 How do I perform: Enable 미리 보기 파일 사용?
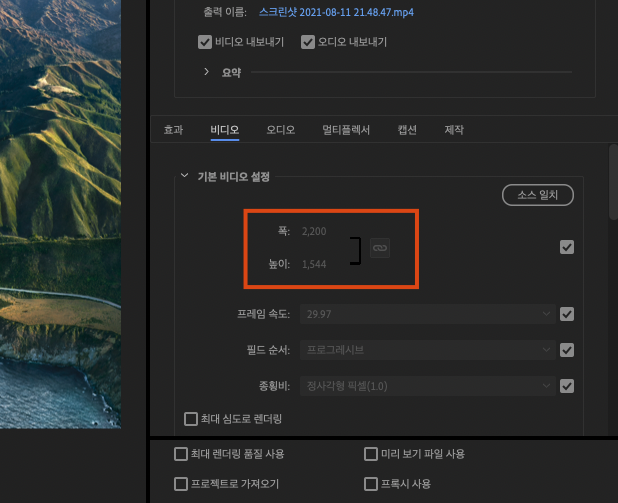point(371,454)
